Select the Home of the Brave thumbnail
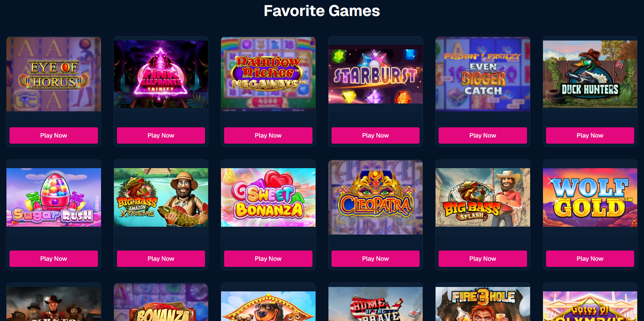This screenshot has width=644, height=321. pos(375,304)
